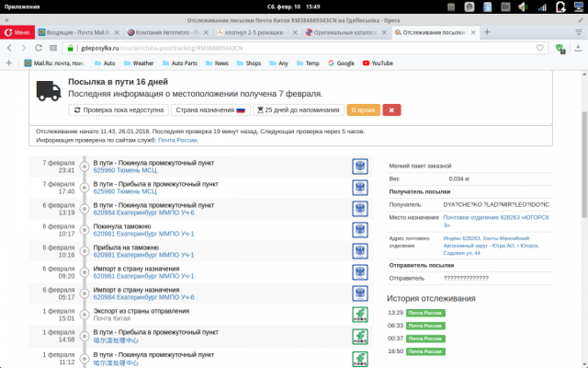This screenshot has height=368, width=588.
Task: Open the volume speaker tray icon
Action: (x=523, y=6)
